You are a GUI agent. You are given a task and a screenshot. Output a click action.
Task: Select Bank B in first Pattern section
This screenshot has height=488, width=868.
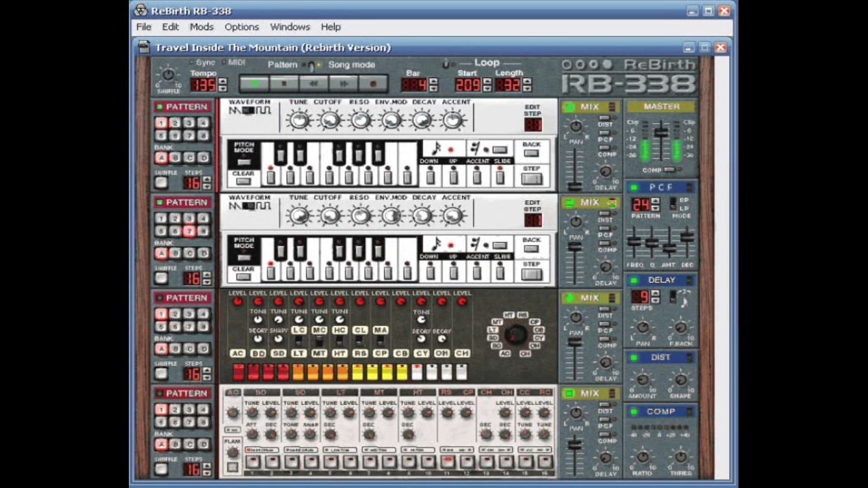175,158
